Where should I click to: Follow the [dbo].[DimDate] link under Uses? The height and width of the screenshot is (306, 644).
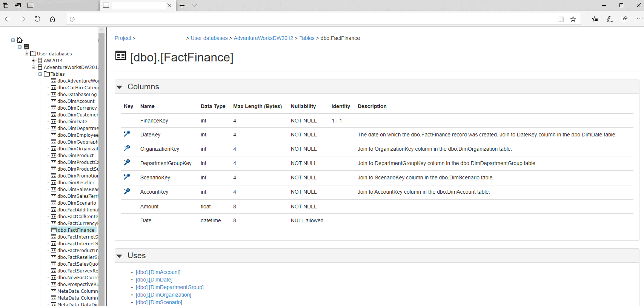154,280
